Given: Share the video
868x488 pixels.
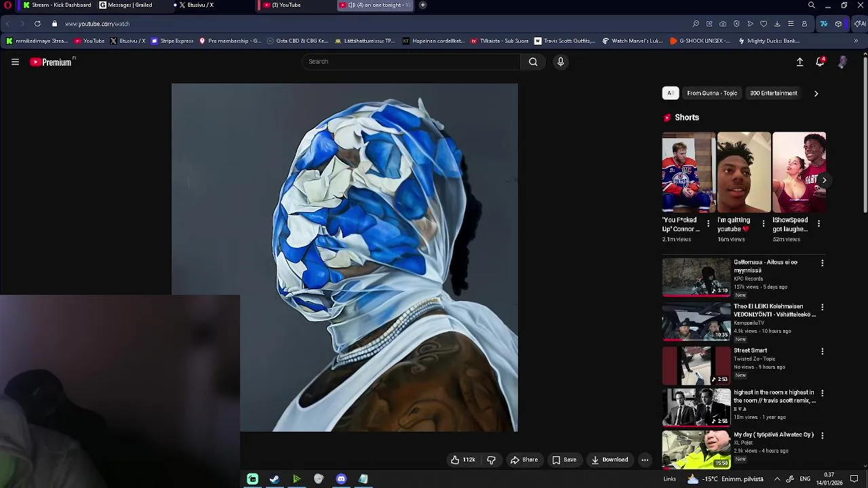Looking at the screenshot, I should (x=524, y=460).
